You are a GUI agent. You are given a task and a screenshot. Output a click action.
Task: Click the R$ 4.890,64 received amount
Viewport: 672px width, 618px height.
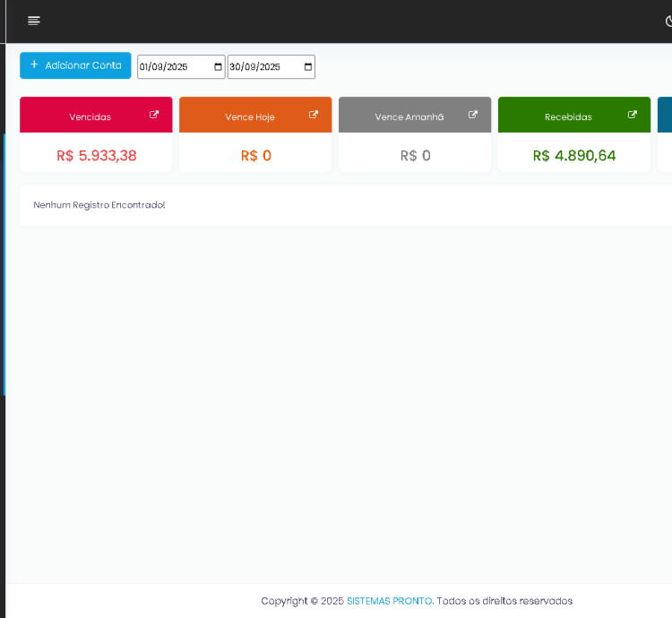[x=574, y=156]
